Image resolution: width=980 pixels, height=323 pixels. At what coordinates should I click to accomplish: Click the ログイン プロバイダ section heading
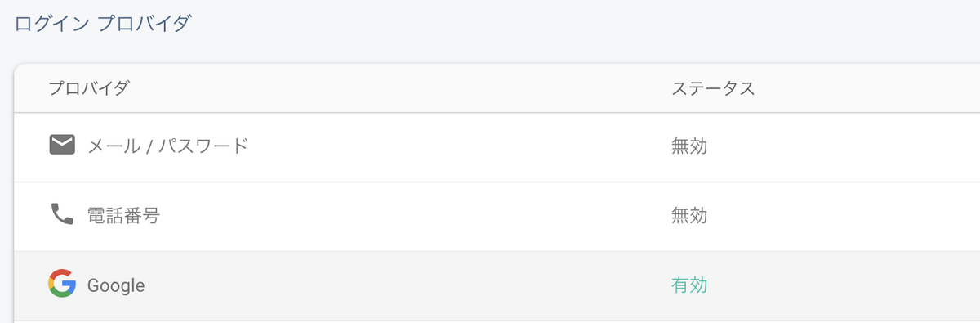[103, 23]
